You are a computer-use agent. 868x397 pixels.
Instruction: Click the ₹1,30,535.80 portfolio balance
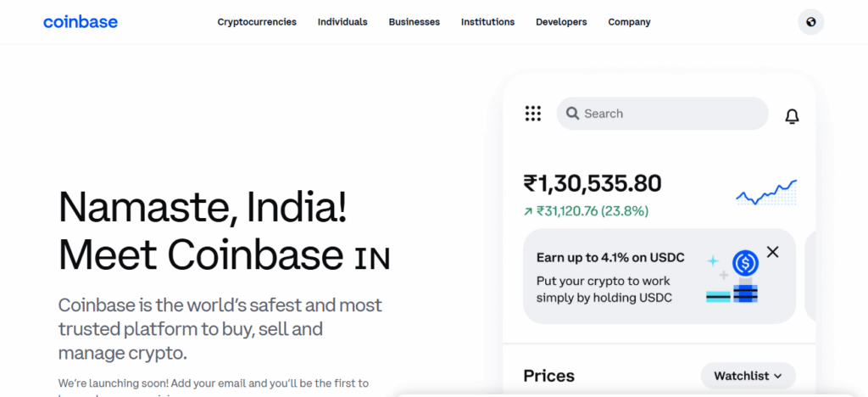[592, 183]
